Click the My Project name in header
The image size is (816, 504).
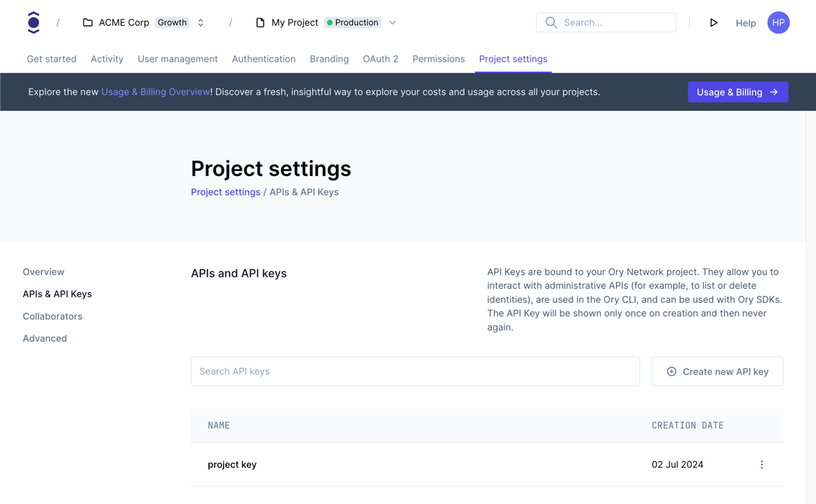point(295,22)
